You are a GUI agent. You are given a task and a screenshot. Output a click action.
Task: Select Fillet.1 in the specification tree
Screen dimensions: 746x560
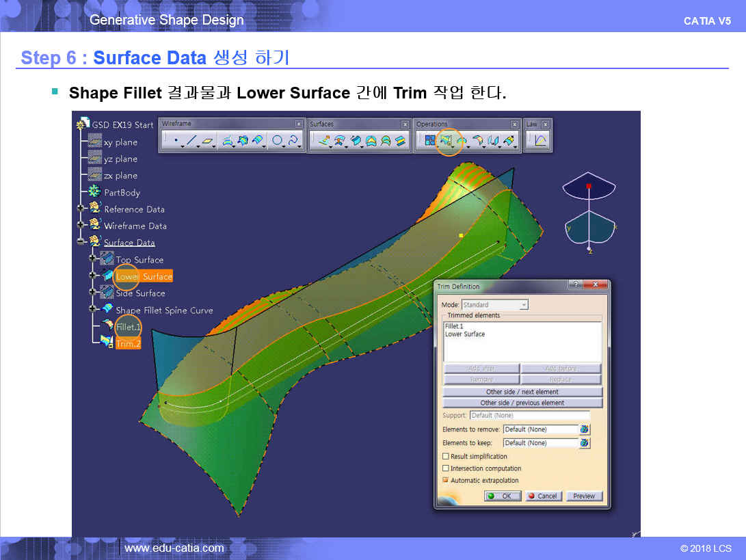tap(128, 327)
